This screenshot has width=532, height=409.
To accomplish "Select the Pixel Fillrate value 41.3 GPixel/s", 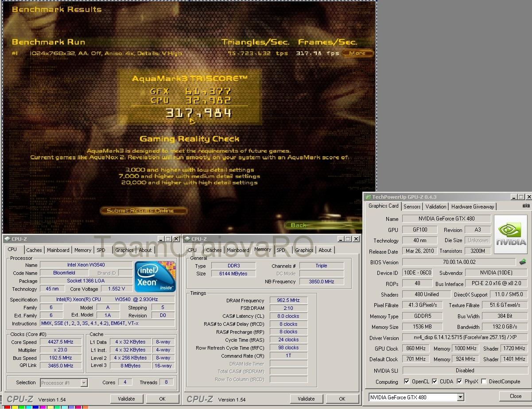I will (423, 305).
